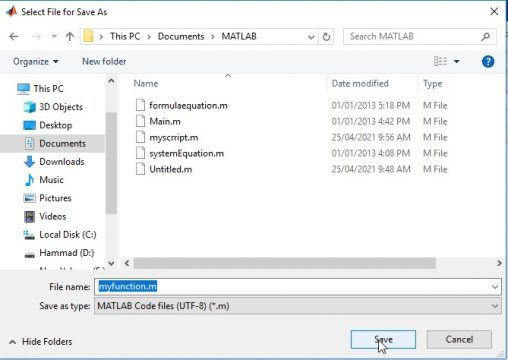Open Local Disk (C:) in navigation pane
The height and width of the screenshot is (360, 508).
point(68,235)
